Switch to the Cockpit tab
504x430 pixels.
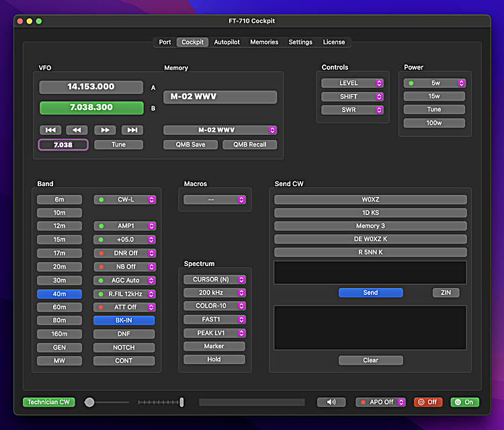pos(193,42)
